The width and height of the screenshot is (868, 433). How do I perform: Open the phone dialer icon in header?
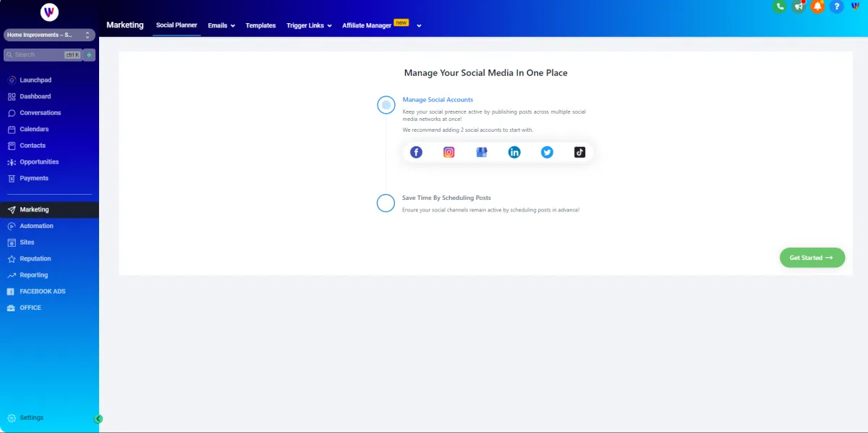[780, 7]
